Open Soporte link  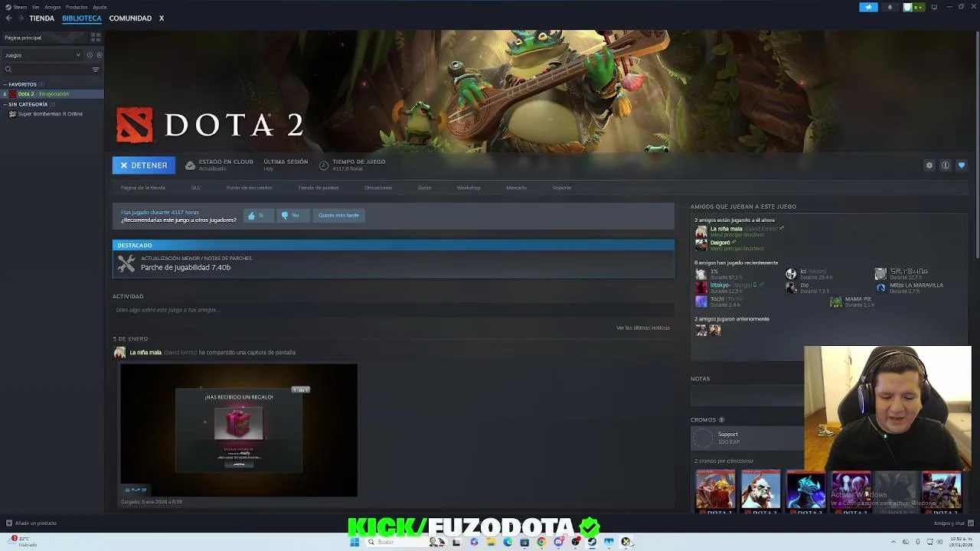click(x=561, y=187)
